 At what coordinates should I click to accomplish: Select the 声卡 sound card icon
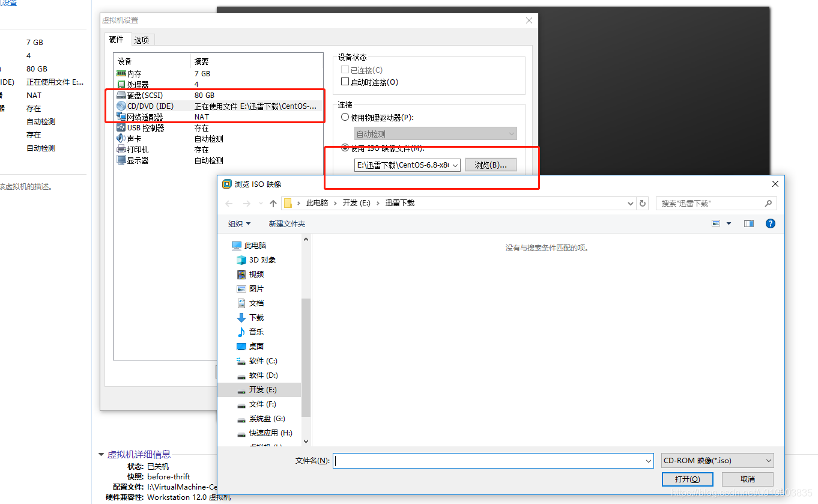point(121,139)
